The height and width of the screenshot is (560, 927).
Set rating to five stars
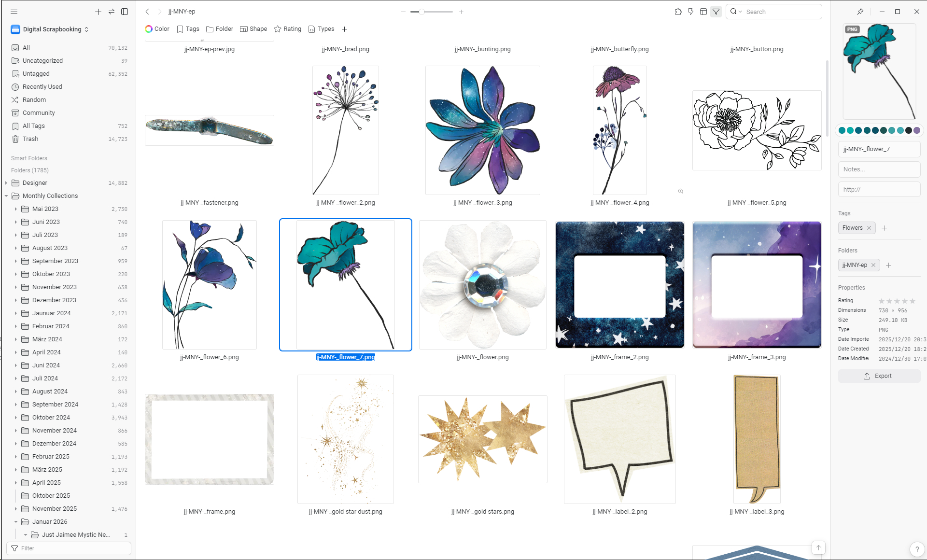[913, 301]
